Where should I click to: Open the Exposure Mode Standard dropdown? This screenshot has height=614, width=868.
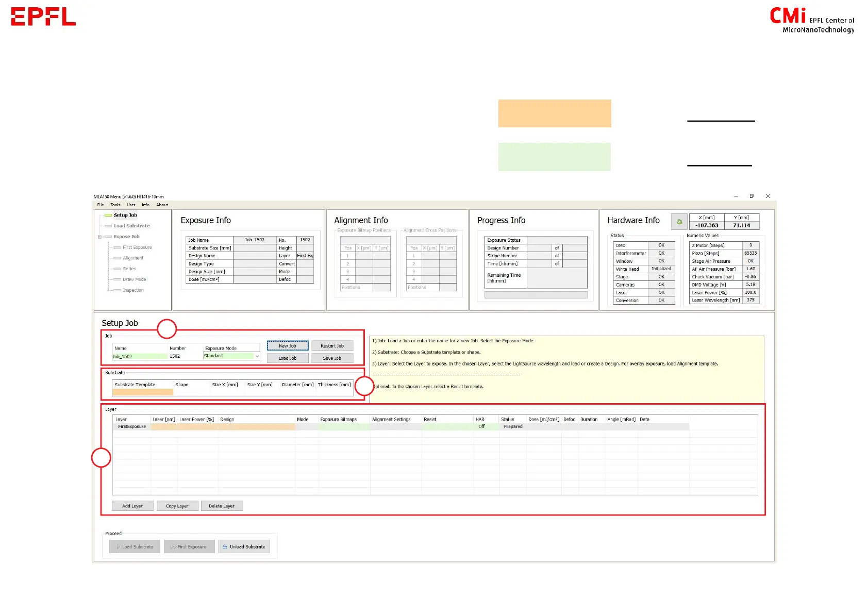click(x=257, y=356)
